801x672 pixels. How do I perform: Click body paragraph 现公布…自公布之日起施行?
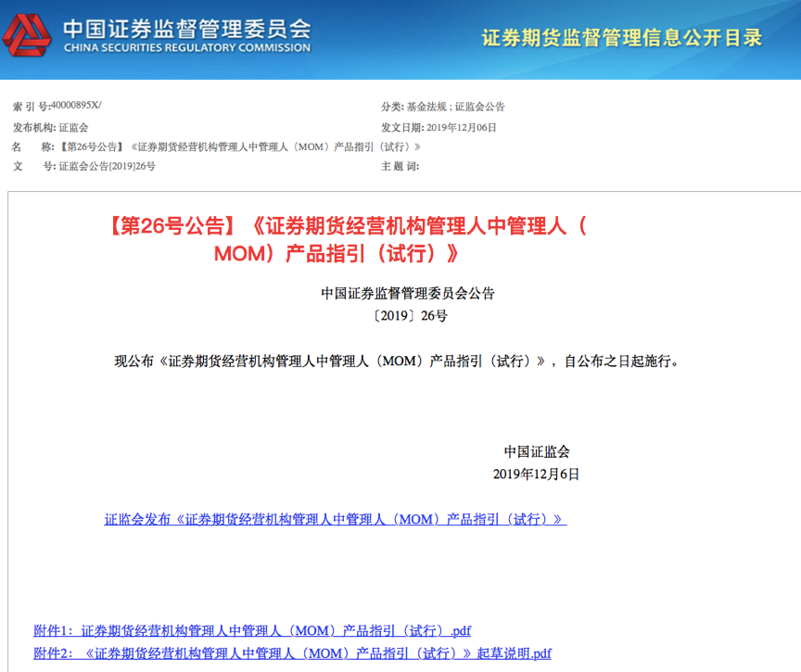[397, 361]
